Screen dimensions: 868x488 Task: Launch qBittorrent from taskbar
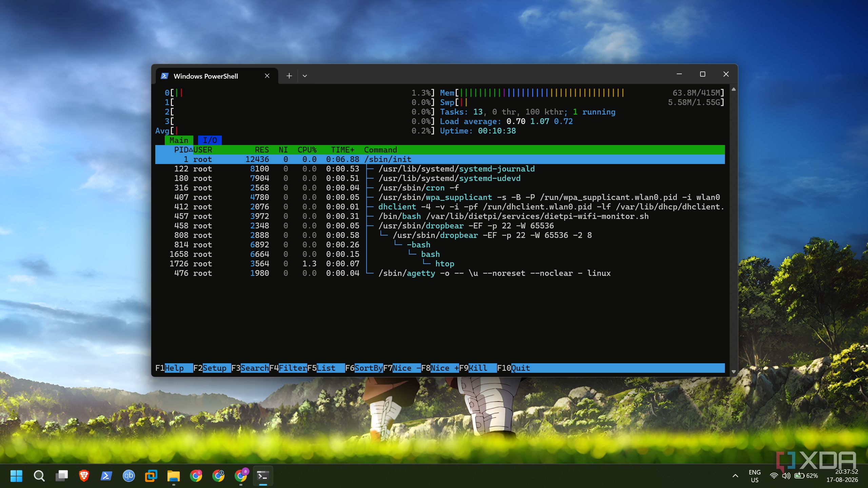pyautogui.click(x=129, y=476)
